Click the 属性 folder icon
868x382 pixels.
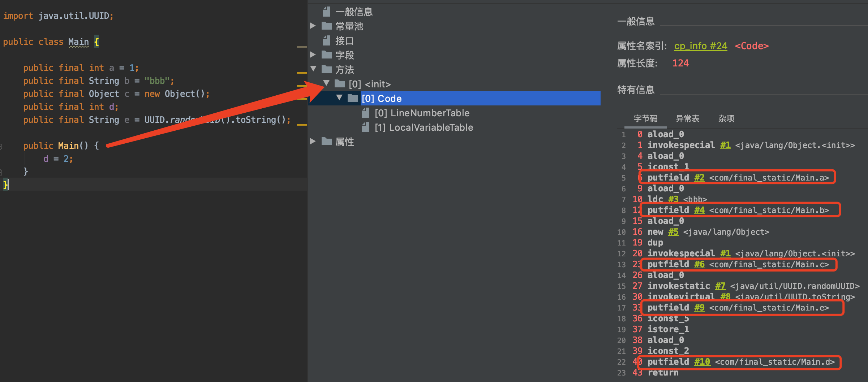(326, 142)
